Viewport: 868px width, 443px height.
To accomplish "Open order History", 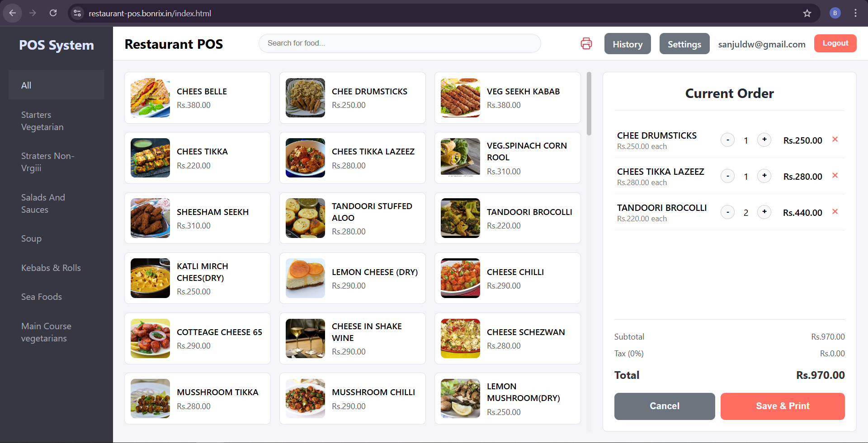I will (x=627, y=44).
